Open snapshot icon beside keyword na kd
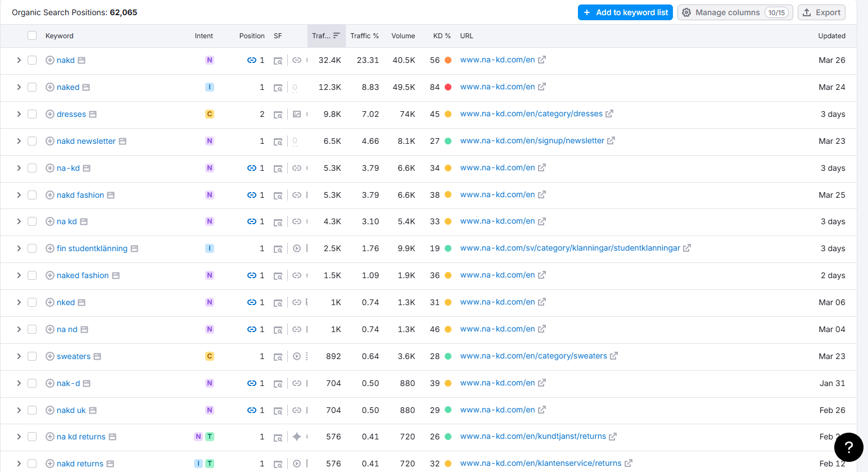The image size is (868, 472). 84,221
